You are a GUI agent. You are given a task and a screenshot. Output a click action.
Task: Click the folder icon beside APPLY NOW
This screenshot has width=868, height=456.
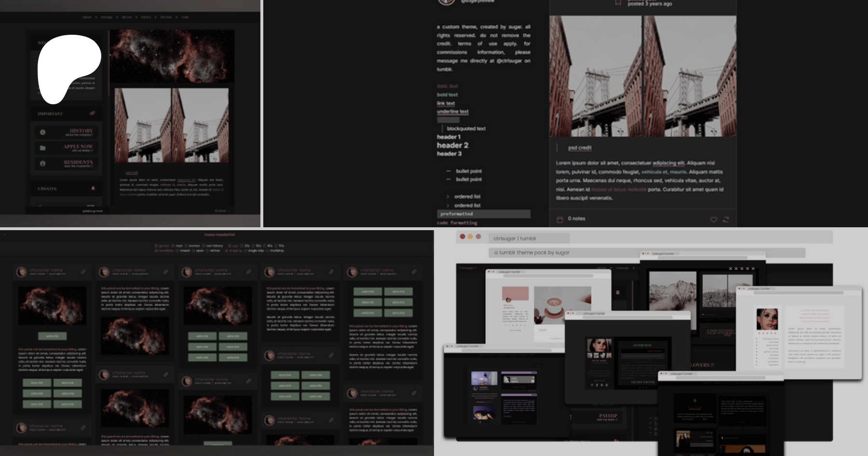pos(43,148)
